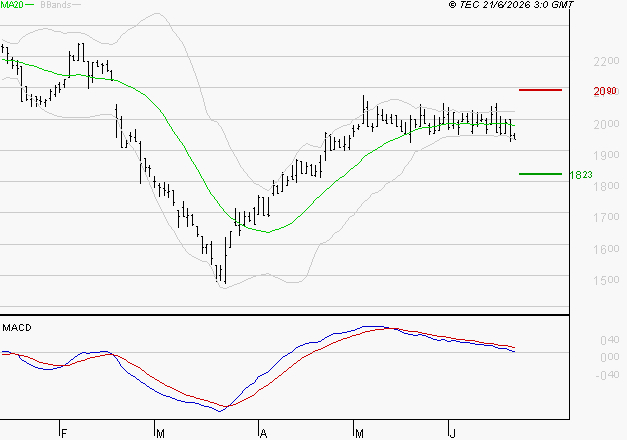The height and width of the screenshot is (440, 627).
Task: Click the red 2090 resistance label
Action: click(x=606, y=91)
